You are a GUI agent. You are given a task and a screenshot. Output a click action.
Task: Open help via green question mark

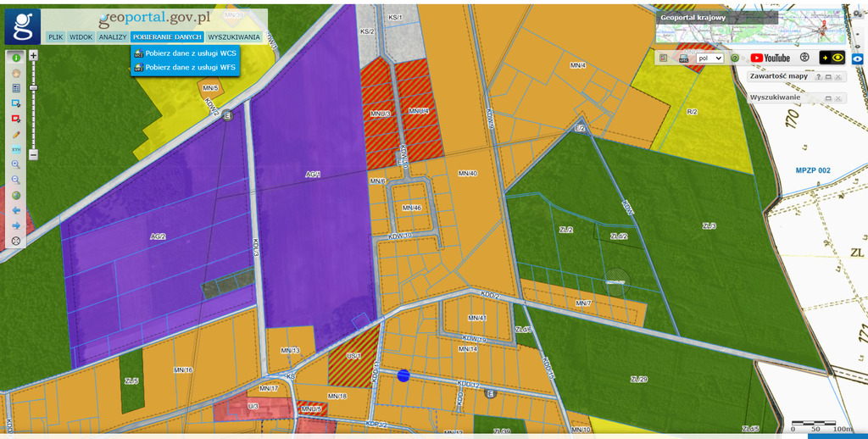pyautogui.click(x=735, y=58)
